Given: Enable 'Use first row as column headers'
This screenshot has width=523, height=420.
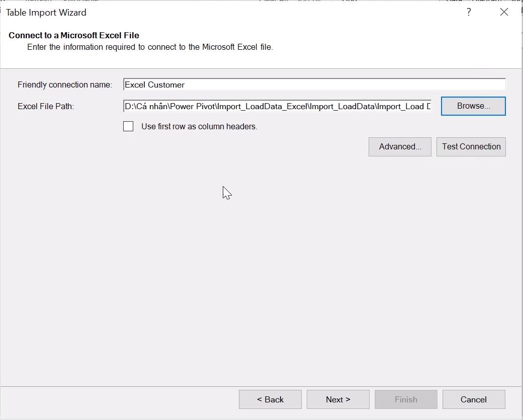Looking at the screenshot, I should (128, 126).
